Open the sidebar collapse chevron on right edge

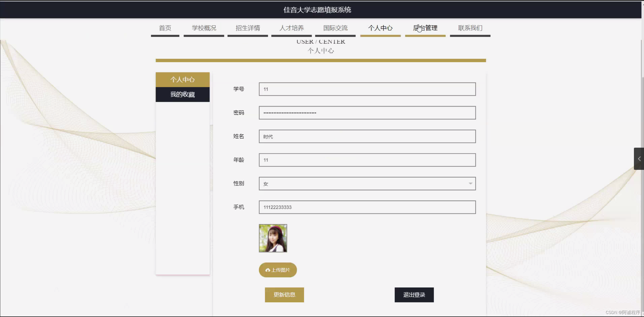(639, 159)
